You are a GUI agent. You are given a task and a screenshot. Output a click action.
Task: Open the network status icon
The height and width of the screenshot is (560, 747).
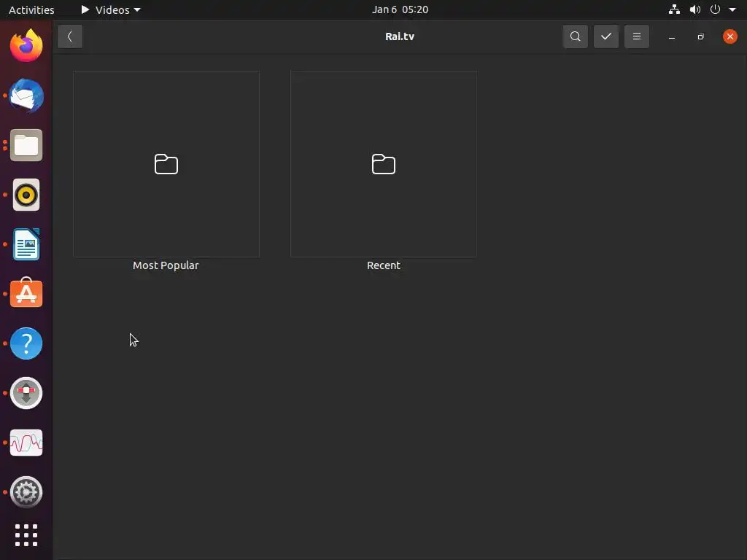(674, 9)
